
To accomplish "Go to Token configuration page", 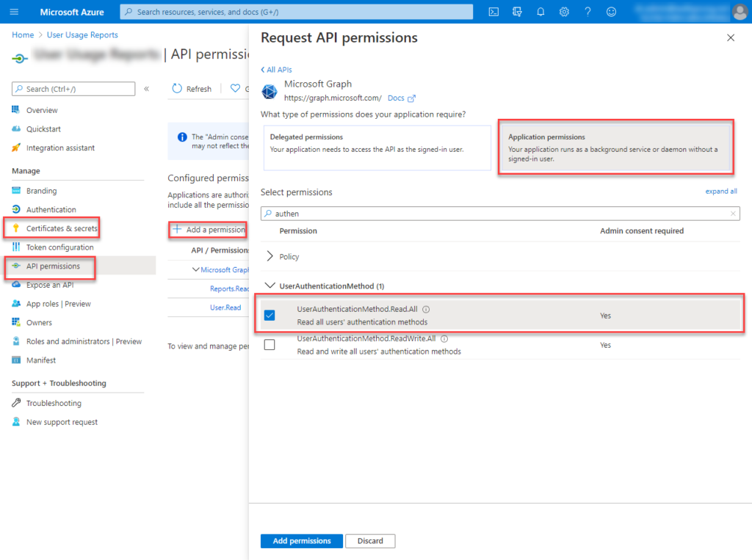I will click(59, 247).
